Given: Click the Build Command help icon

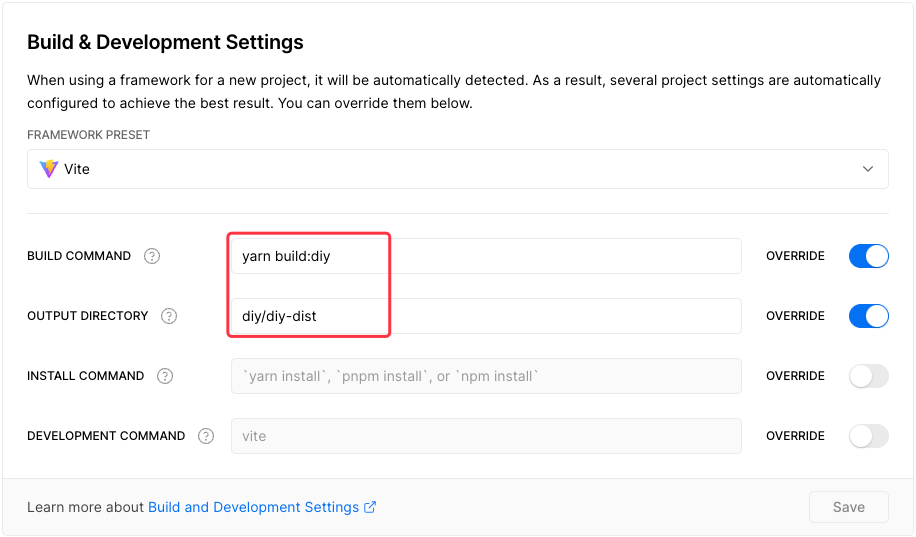Looking at the screenshot, I should (x=152, y=256).
